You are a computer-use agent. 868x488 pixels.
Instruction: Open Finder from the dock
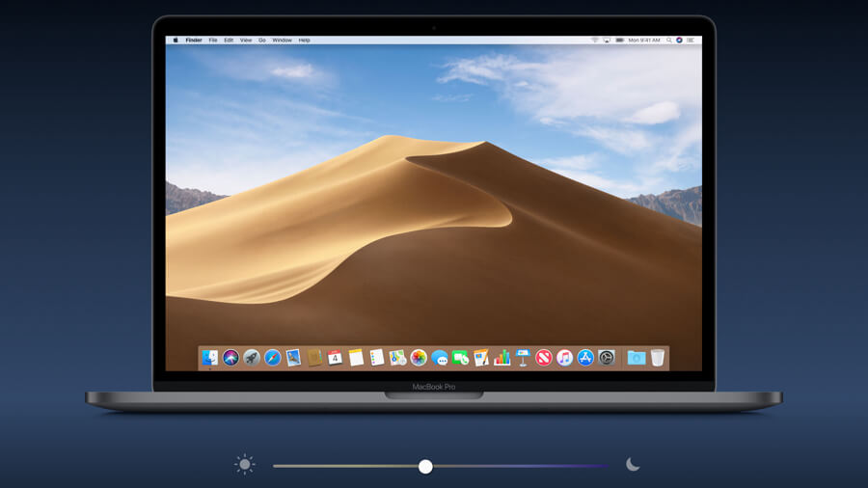tap(210, 358)
